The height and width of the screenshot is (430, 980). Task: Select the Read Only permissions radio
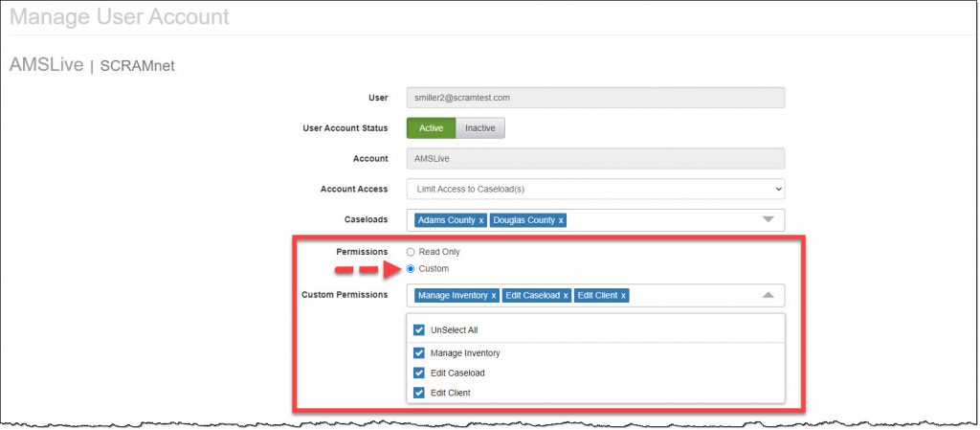412,252
